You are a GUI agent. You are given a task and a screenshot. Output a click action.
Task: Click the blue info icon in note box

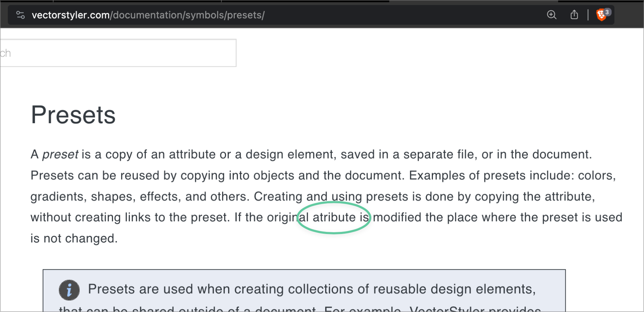69,290
